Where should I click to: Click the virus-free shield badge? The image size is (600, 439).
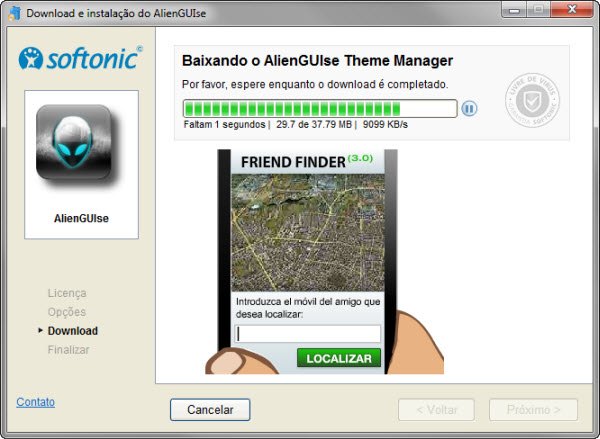coord(532,97)
